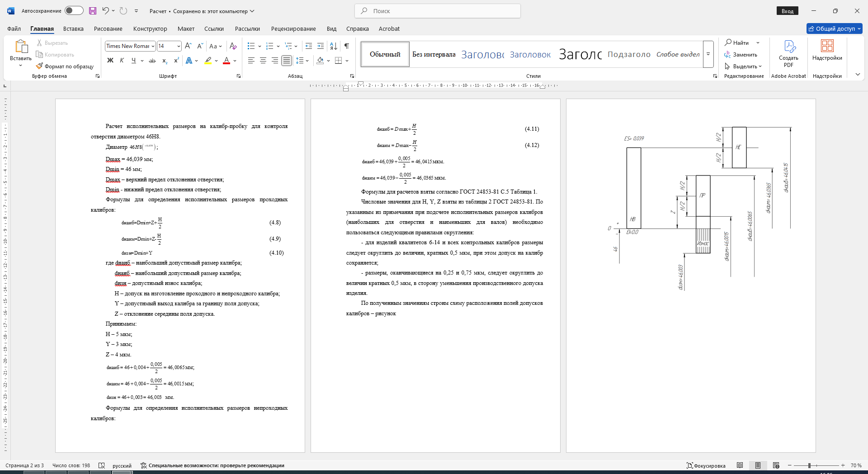The width and height of the screenshot is (868, 474).
Task: Click the bulleted list icon
Action: pyautogui.click(x=251, y=46)
